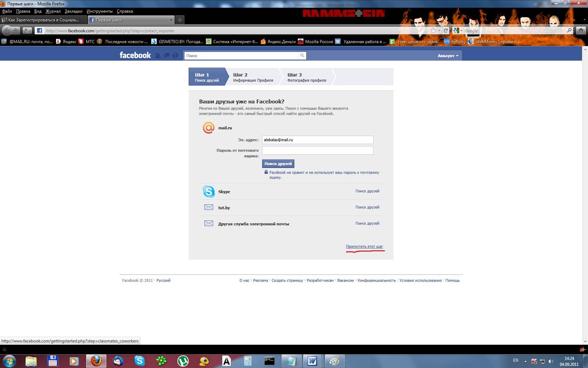Click the envelope icon next to tut.by
Screen dimensions: 588x368
coord(209,207)
